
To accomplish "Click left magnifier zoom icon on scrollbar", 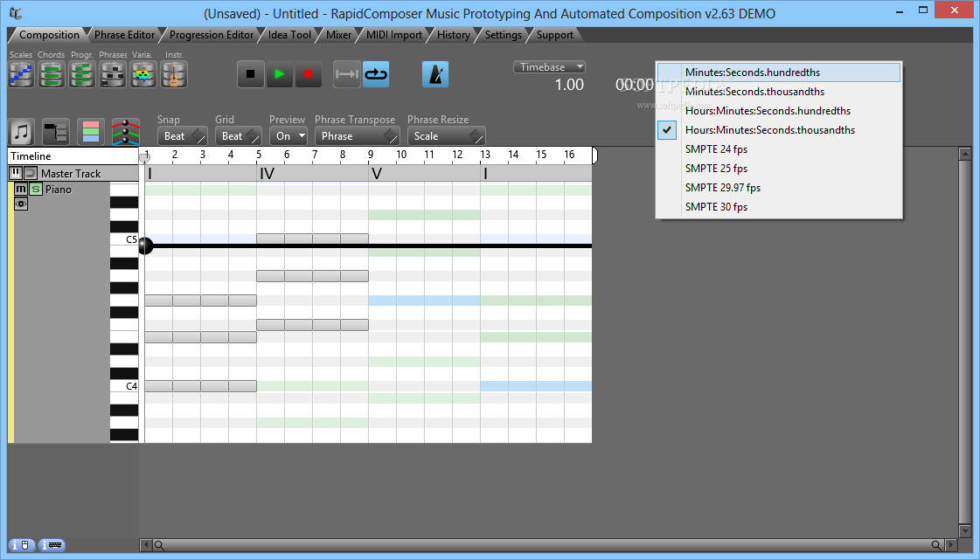I will tap(159, 545).
